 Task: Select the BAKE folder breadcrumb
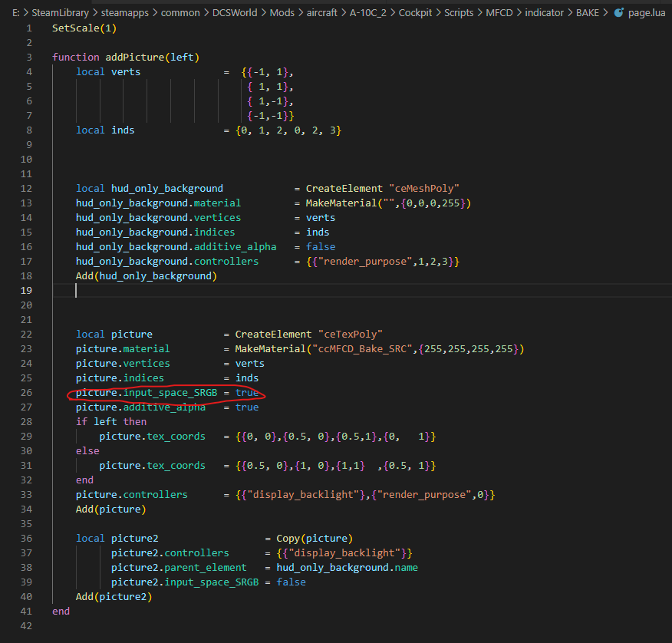coord(587,13)
